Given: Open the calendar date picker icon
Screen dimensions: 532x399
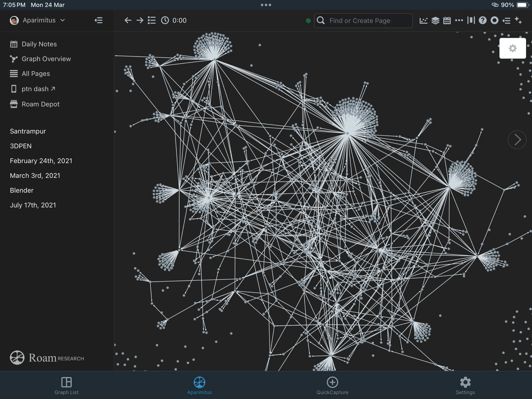Looking at the screenshot, I should click(447, 20).
